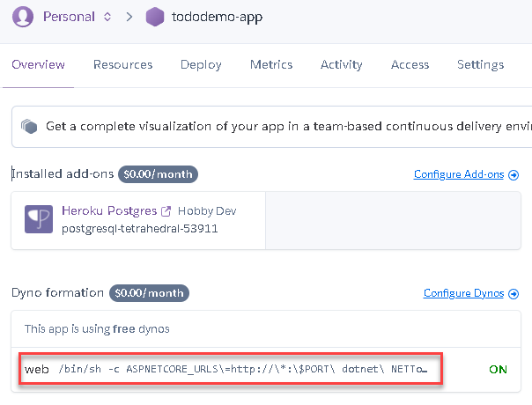This screenshot has width=532, height=405.
Task: Click the external link icon beside Heroku Postgres
Action: click(x=166, y=211)
